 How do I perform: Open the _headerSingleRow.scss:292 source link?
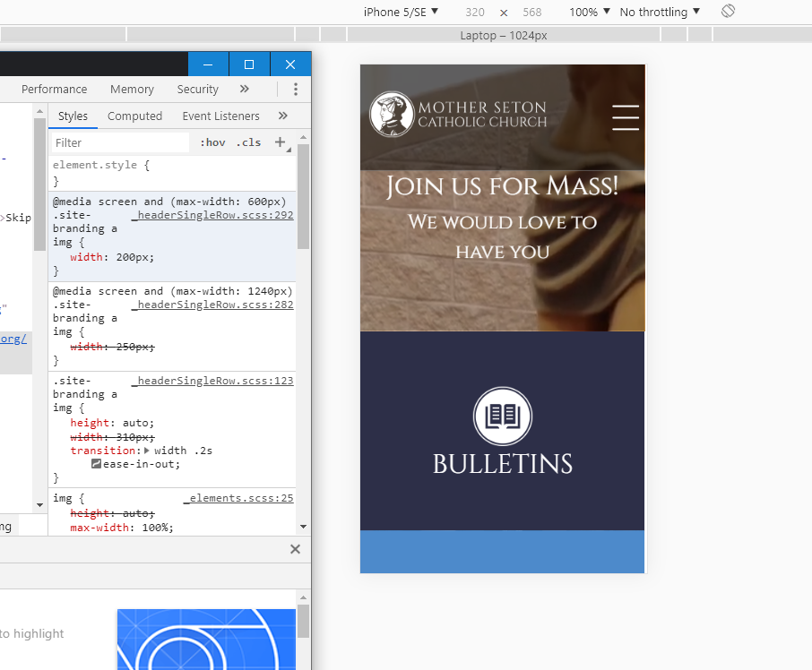click(x=213, y=215)
